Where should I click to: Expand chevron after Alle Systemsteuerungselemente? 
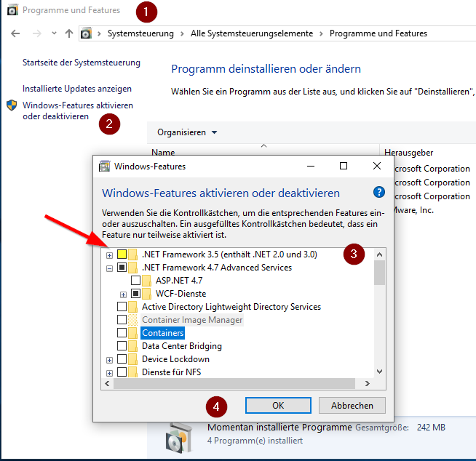pos(321,33)
